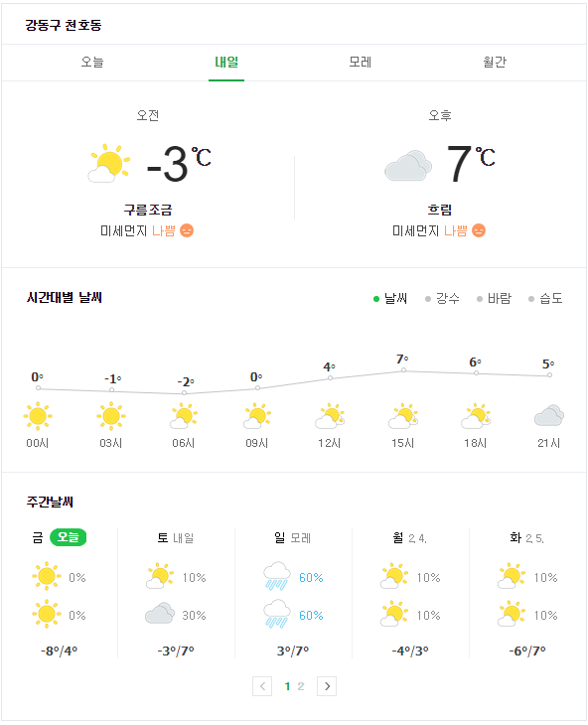Click the cloudy icon at 21시

coord(549,416)
